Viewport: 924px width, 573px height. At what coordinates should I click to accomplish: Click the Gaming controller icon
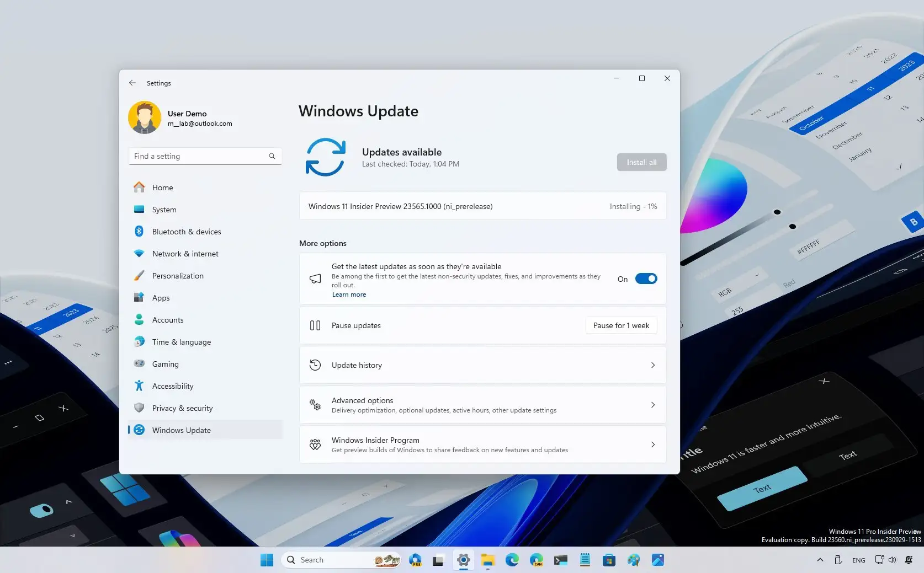pyautogui.click(x=139, y=364)
